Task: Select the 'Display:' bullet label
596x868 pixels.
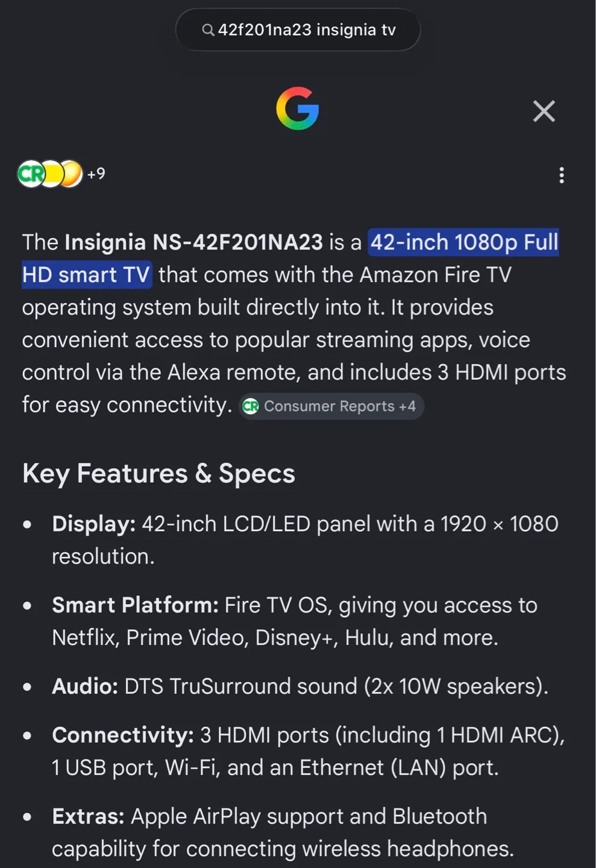Action: click(94, 524)
